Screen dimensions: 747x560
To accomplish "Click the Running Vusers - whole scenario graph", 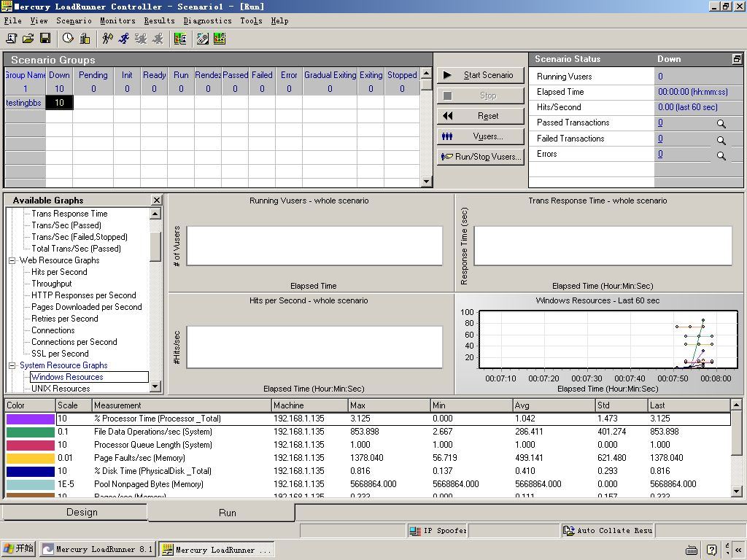I will click(x=311, y=243).
